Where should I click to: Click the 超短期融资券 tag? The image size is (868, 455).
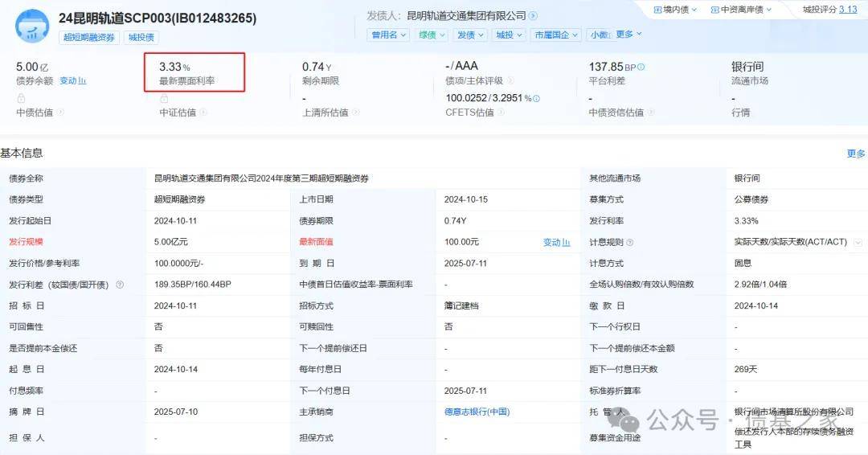89,38
